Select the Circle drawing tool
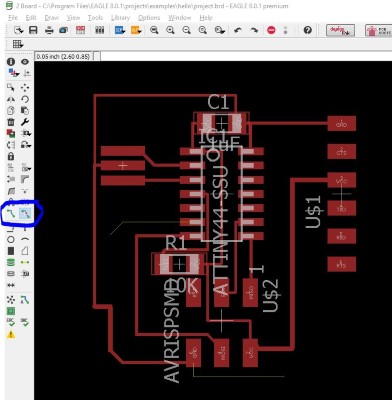392x400 pixels. pos(11,239)
